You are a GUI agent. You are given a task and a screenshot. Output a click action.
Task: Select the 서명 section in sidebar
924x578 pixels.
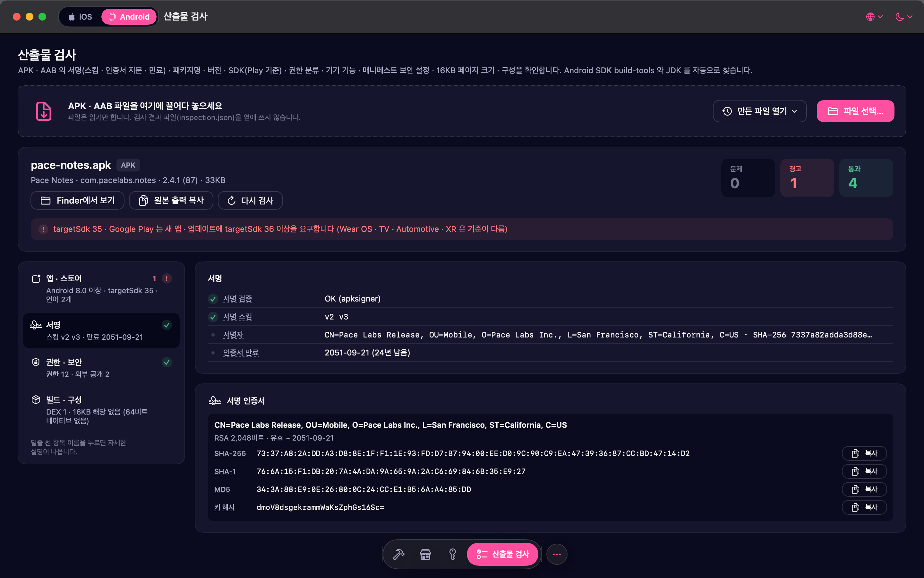click(101, 331)
